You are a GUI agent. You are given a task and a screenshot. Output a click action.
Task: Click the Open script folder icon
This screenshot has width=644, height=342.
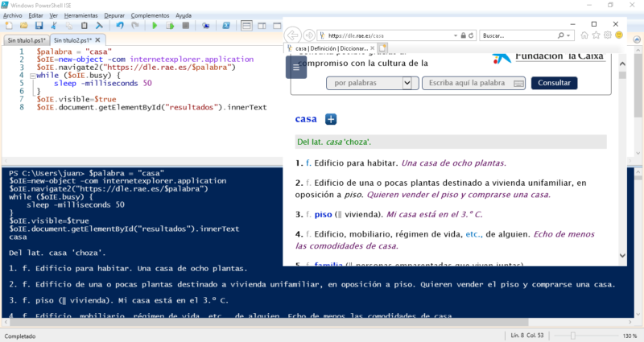[25, 26]
